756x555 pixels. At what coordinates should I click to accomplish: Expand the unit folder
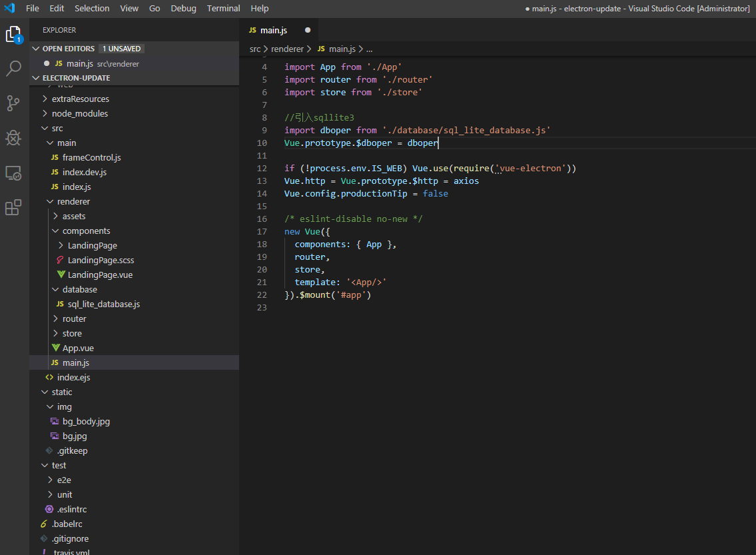50,494
